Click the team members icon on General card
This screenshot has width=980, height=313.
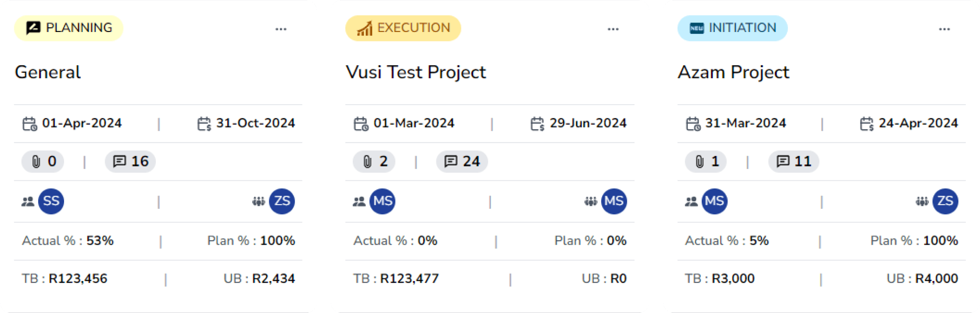27,201
